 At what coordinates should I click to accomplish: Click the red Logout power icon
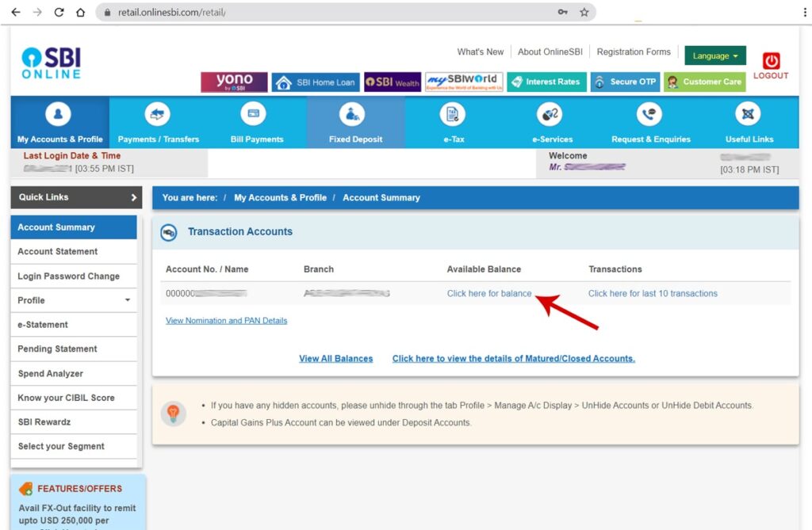(x=771, y=61)
